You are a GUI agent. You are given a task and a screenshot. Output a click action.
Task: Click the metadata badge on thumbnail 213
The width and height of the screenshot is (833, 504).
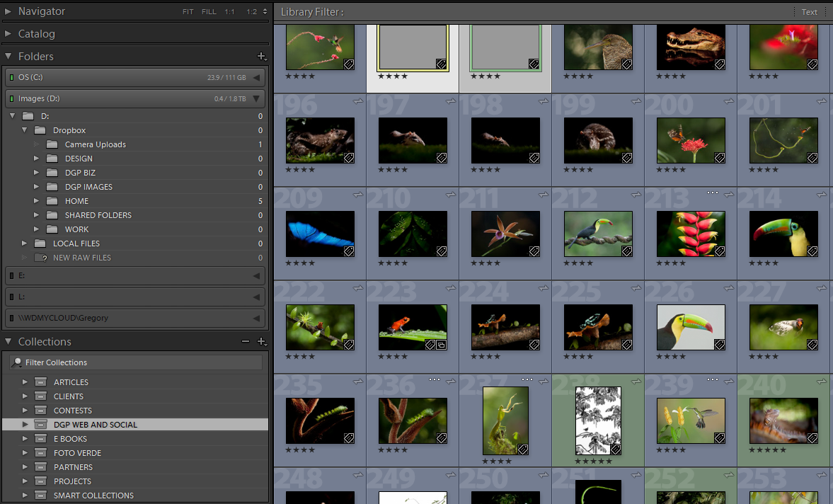(719, 251)
